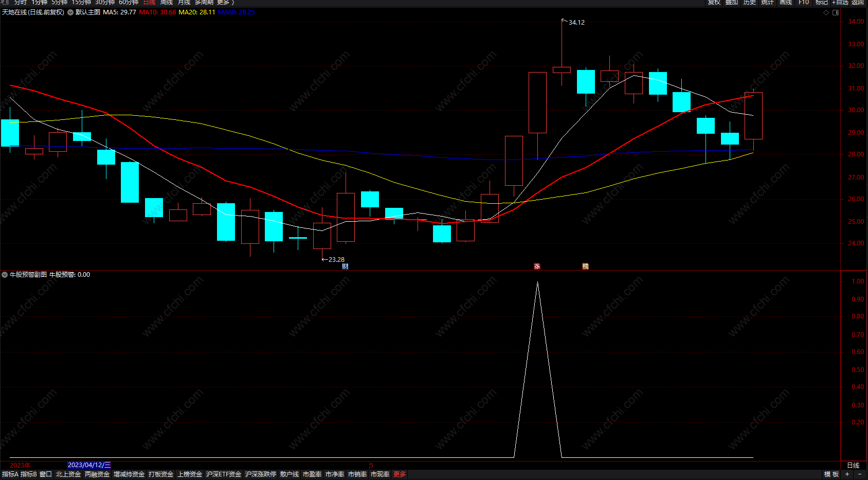The width and height of the screenshot is (868, 480).
Task: Select the 日线 daily period
Action: tap(149, 3)
